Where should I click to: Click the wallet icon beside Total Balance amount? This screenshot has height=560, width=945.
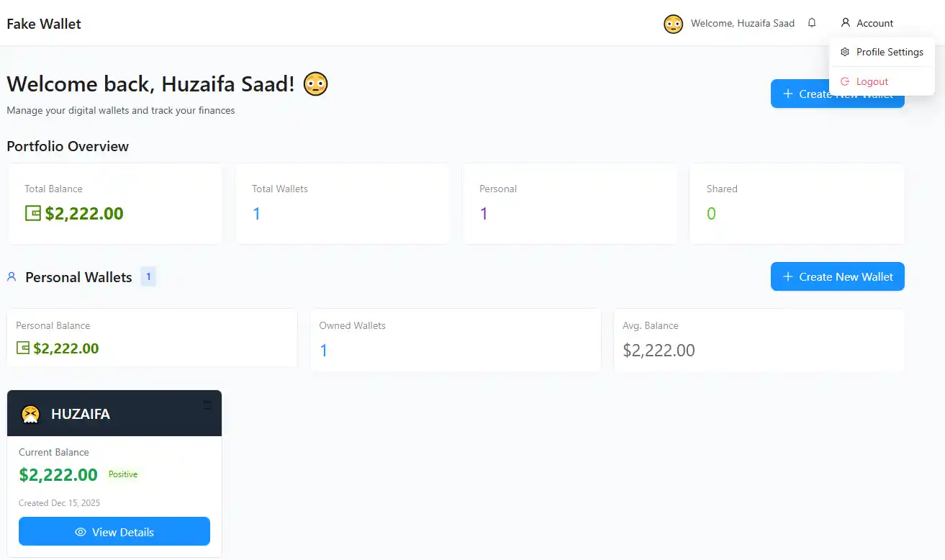[x=33, y=213]
